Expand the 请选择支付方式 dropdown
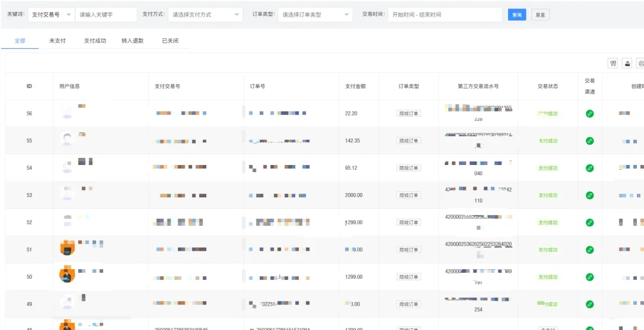Image resolution: width=644 pixels, height=330 pixels. (205, 14)
